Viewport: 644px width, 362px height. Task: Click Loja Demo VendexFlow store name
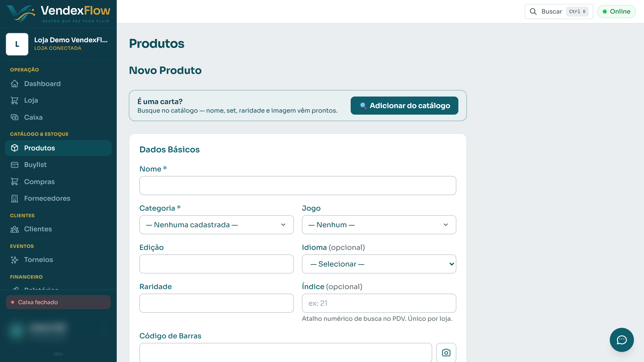point(71,40)
